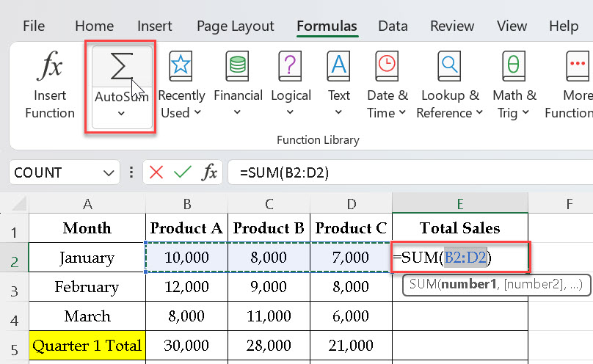
Task: Select column E header
Action: [460, 204]
